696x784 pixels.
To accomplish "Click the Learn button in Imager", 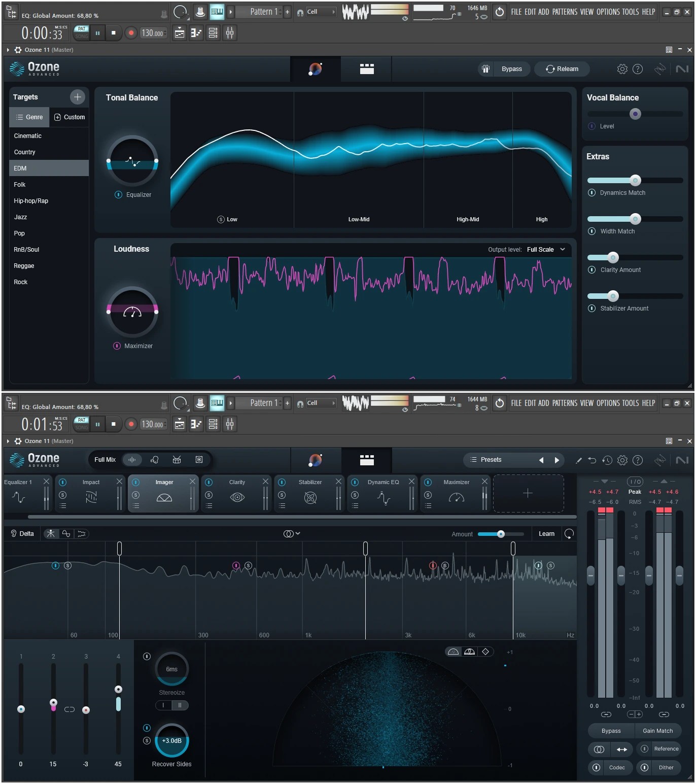I will pos(546,534).
